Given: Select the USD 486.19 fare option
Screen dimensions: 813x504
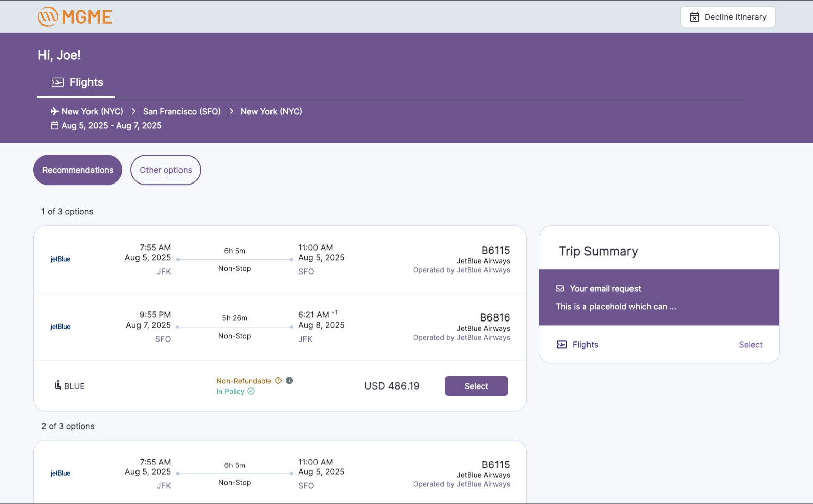Looking at the screenshot, I should pos(476,386).
